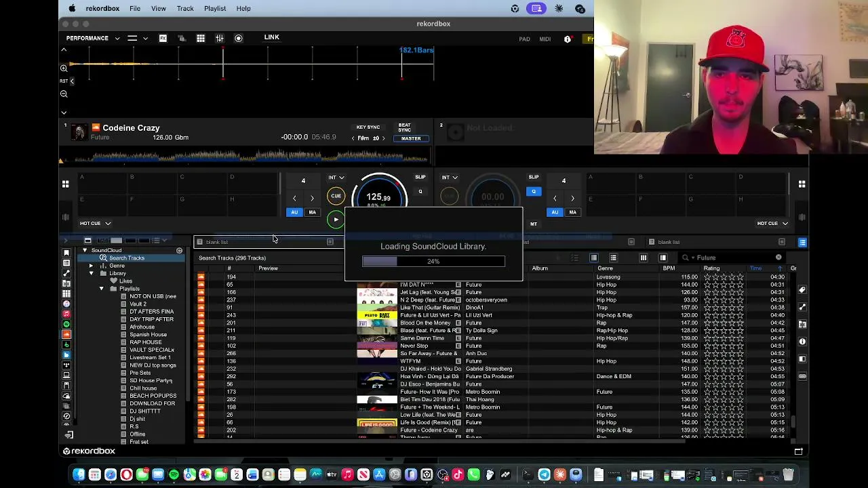Toggle KEY SYNC on deck 1
This screenshot has height=488, width=868.
click(368, 127)
